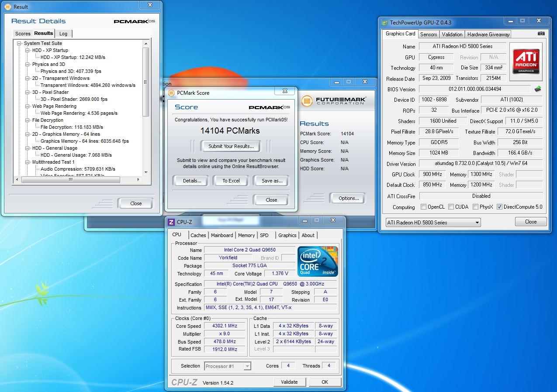Open the Memory tab in CPU-Z
This screenshot has width=557, height=392.
pos(246,235)
